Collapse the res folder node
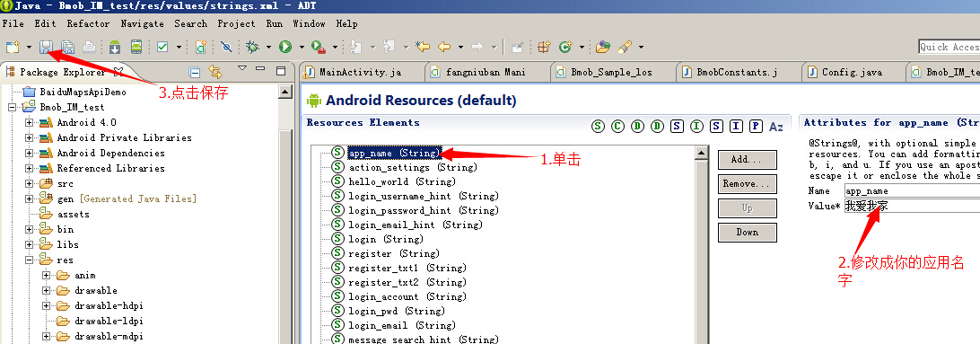 coord(29,260)
